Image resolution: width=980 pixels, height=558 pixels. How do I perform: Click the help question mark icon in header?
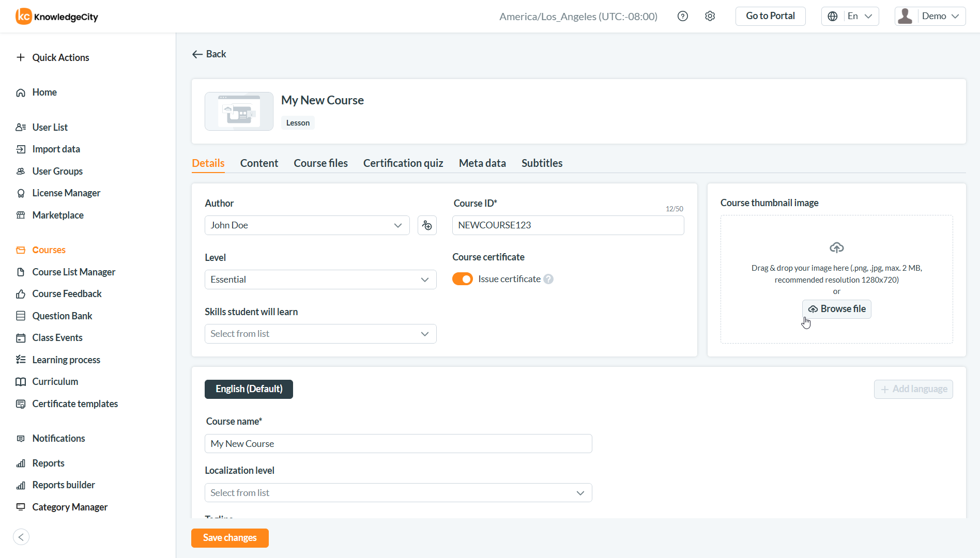[x=683, y=16]
